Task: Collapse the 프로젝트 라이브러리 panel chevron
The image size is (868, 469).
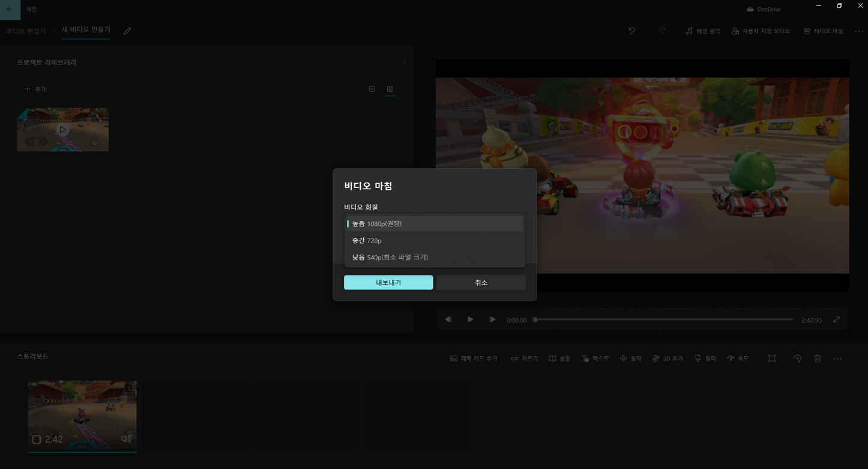Action: click(x=405, y=62)
